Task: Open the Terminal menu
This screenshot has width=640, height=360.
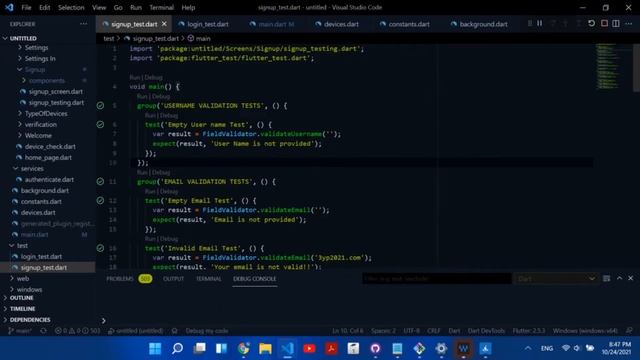Action: pyautogui.click(x=161, y=7)
